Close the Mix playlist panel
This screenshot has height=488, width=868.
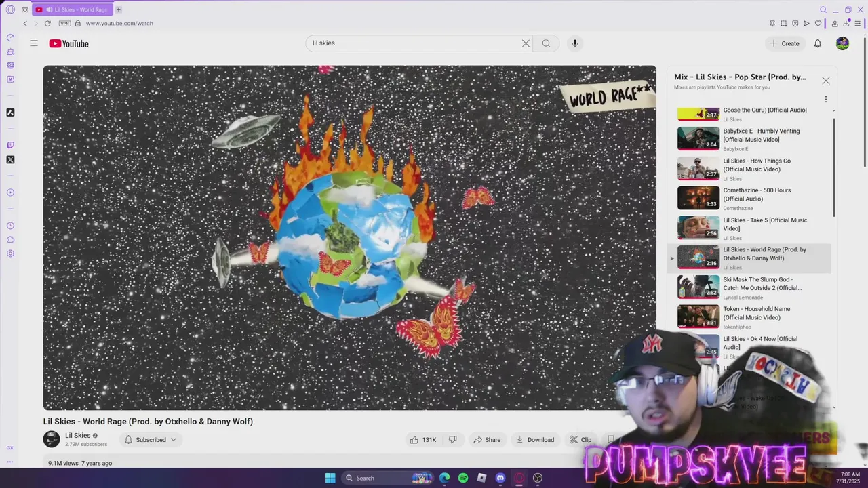825,81
